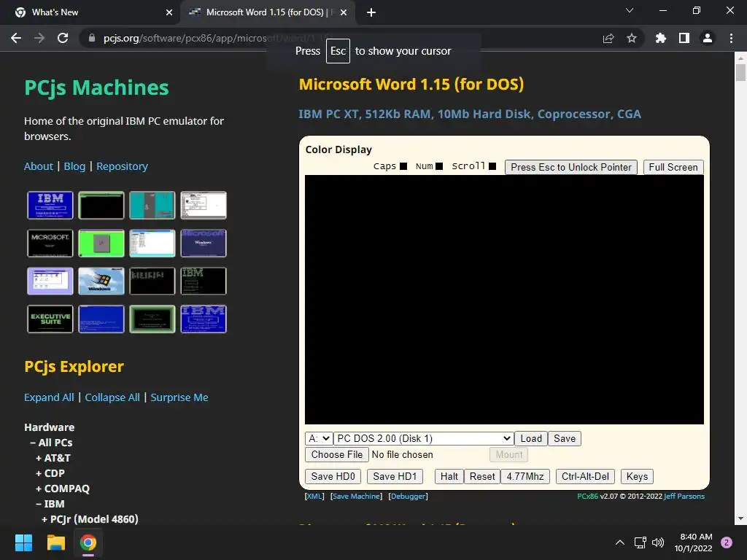Click Collapse All in PCjs Explorer
This screenshot has height=560, width=747.
click(112, 397)
